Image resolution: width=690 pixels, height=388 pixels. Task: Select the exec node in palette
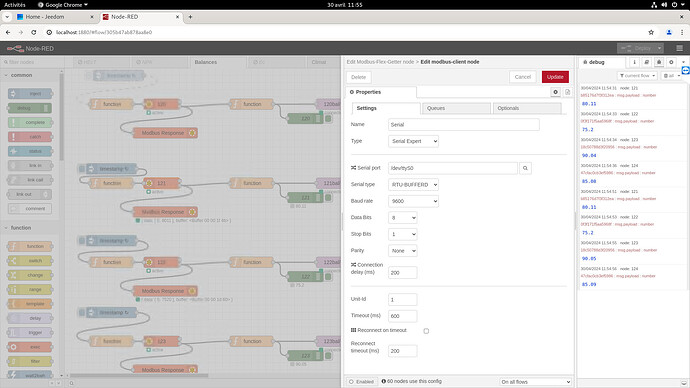click(30, 347)
